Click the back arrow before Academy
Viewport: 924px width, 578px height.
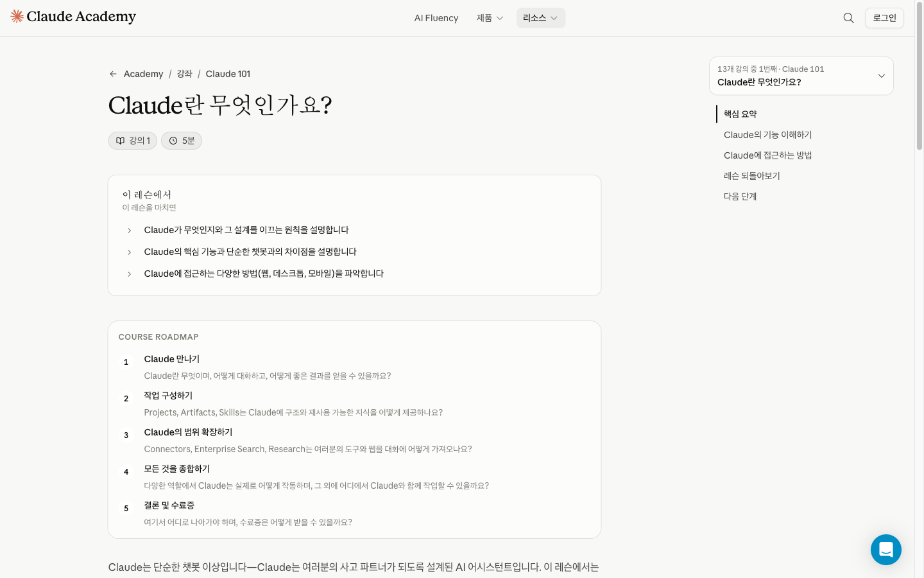113,74
